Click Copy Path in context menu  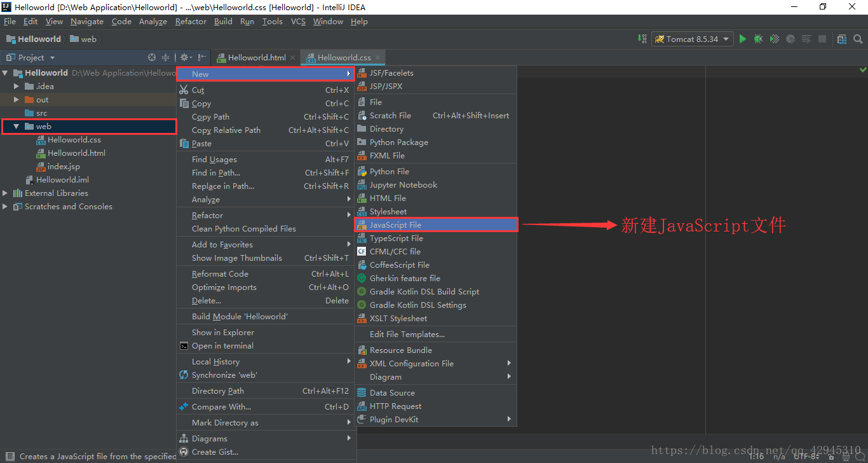point(266,117)
